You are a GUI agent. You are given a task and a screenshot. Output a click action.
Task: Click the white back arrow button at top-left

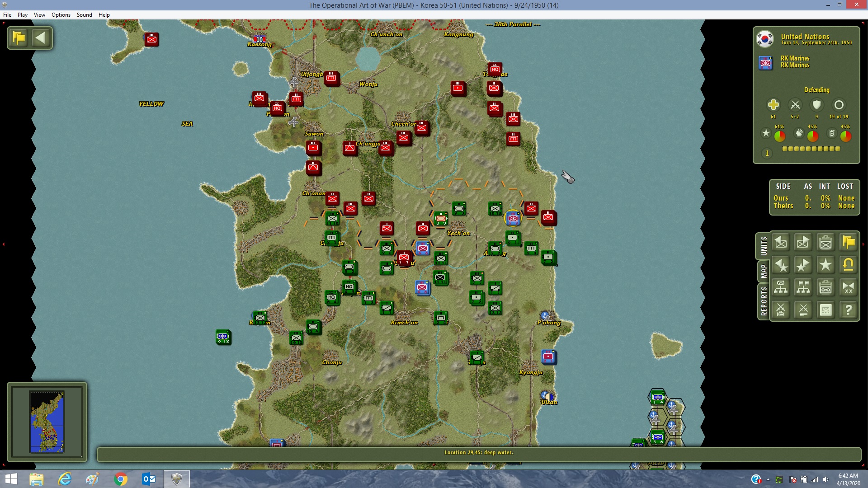[x=41, y=38]
